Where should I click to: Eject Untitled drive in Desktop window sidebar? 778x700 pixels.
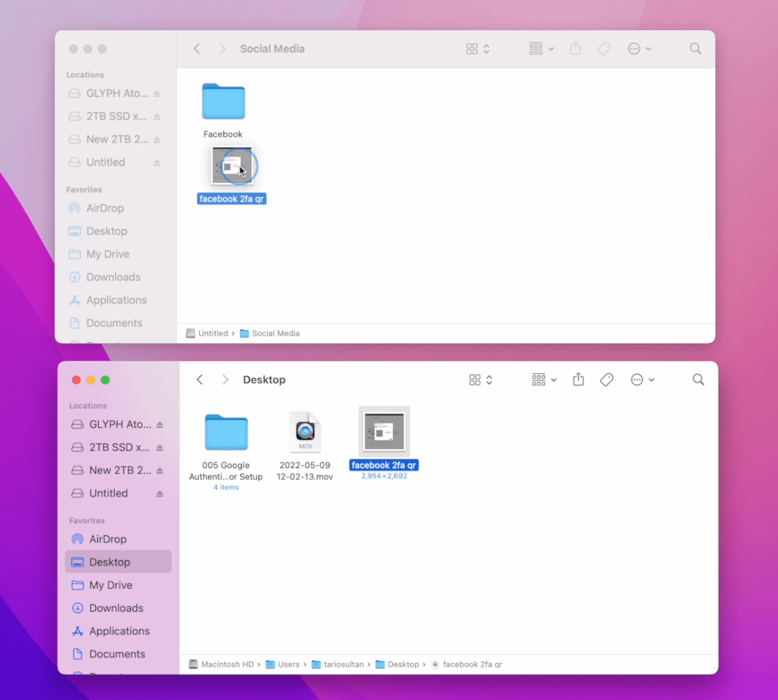click(x=160, y=494)
